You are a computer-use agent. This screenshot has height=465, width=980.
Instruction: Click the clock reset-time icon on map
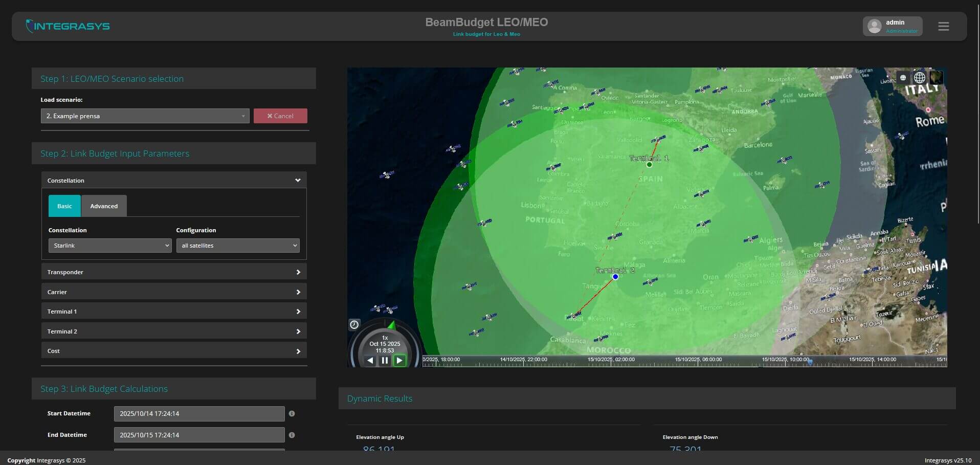[x=354, y=324]
